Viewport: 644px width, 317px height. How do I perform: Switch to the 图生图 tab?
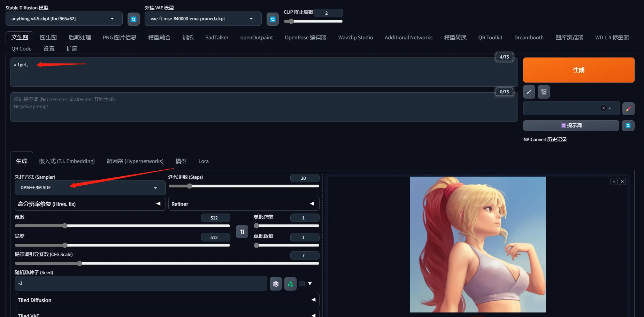click(x=48, y=38)
